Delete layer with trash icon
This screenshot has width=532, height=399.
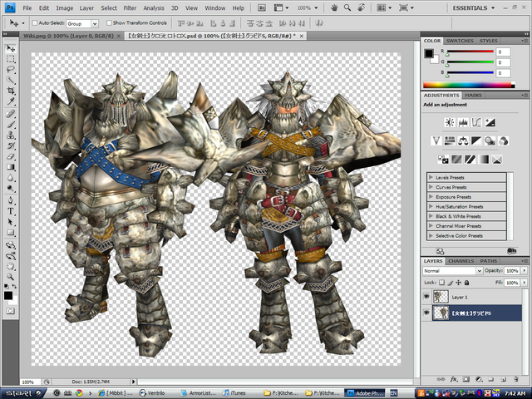point(515,379)
